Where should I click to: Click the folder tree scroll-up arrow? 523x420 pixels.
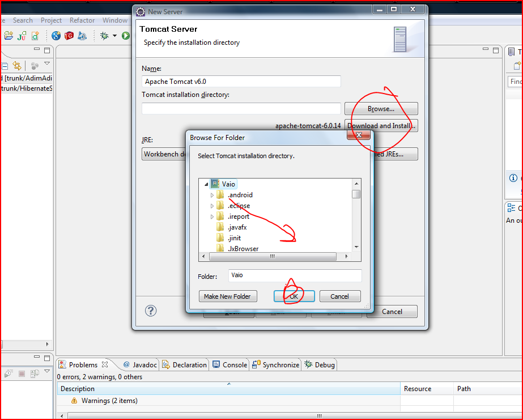[356, 184]
